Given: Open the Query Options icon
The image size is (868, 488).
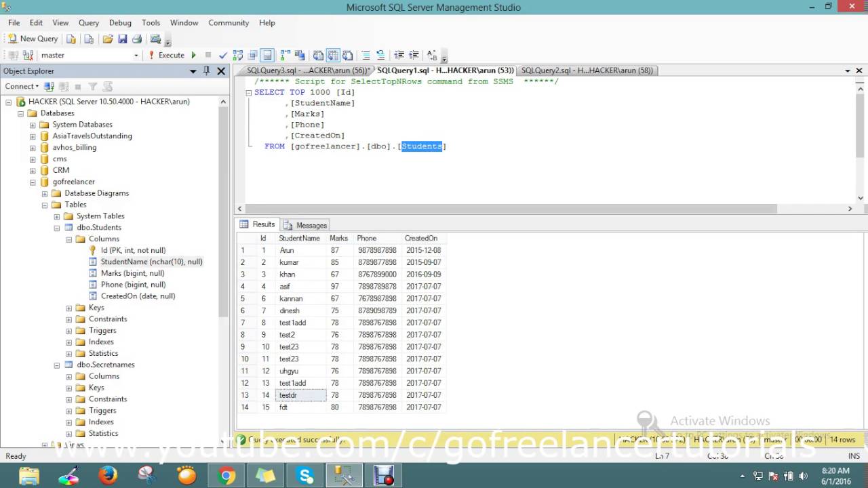Looking at the screenshot, I should tap(253, 55).
